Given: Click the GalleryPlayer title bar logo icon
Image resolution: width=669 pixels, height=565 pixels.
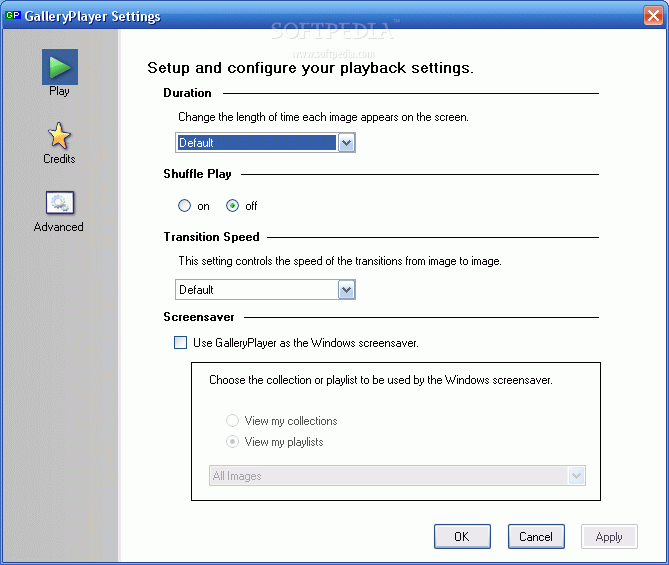Looking at the screenshot, I should [13, 15].
